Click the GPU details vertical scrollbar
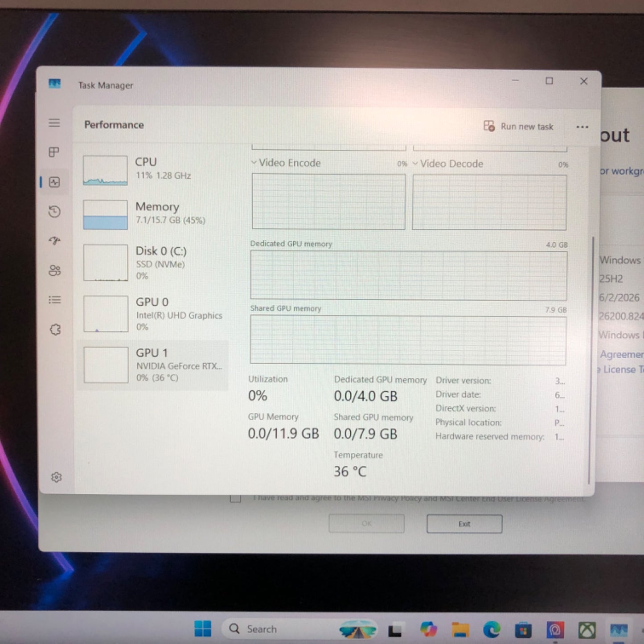The width and height of the screenshot is (644, 644). (x=592, y=359)
